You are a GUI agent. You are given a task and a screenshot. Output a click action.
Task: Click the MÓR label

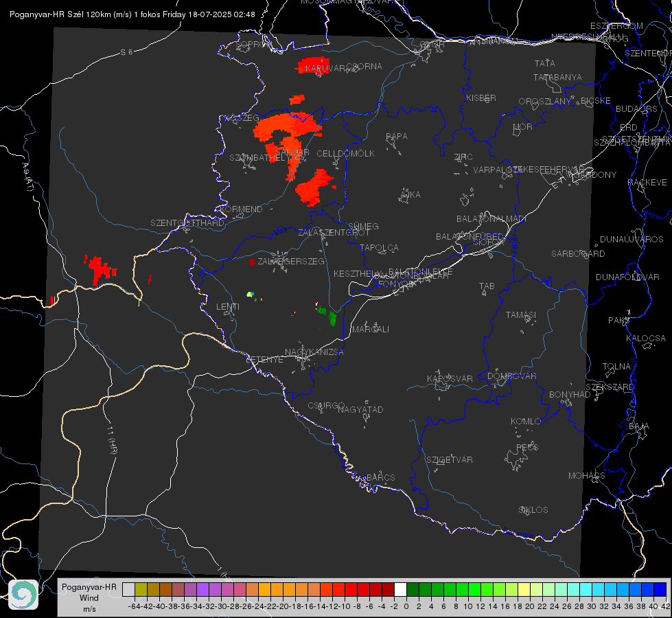pos(523,127)
